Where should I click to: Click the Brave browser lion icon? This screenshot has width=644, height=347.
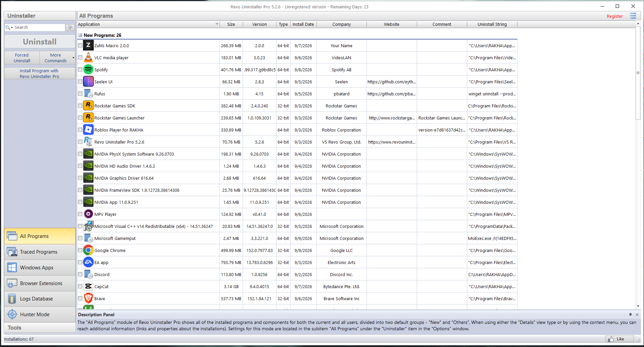pyautogui.click(x=88, y=298)
